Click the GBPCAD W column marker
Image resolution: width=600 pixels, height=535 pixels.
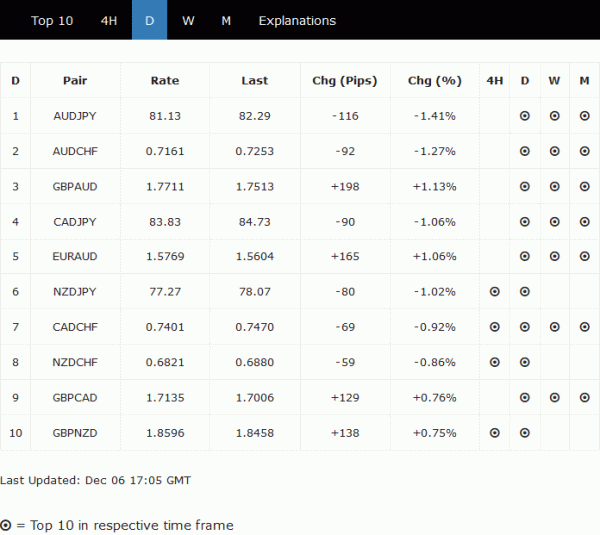point(554,398)
